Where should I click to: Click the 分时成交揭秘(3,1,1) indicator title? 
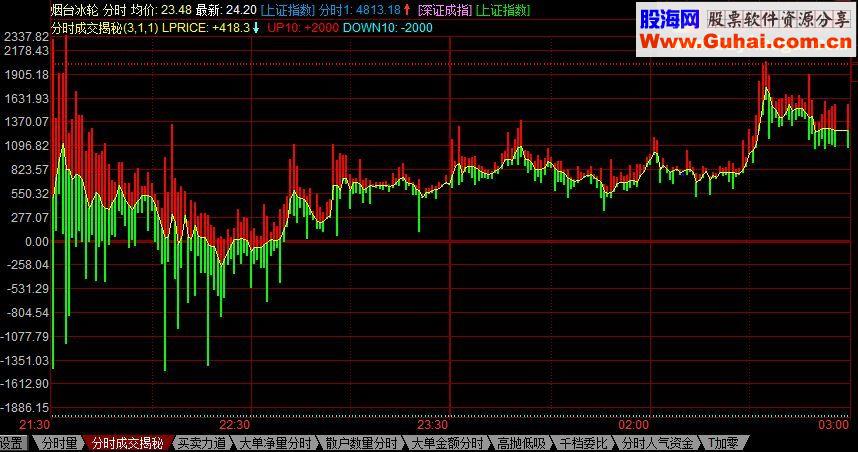coord(105,27)
